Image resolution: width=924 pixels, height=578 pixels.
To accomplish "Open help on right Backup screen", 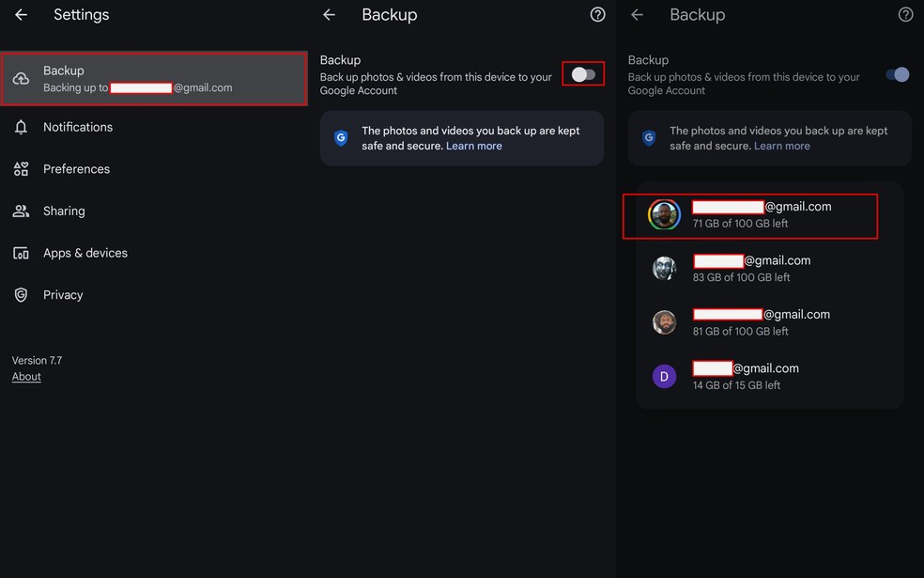I will (905, 15).
